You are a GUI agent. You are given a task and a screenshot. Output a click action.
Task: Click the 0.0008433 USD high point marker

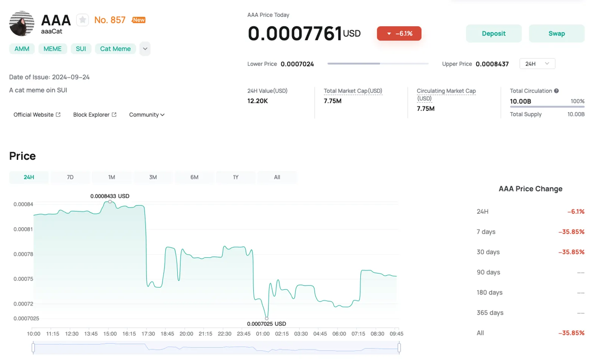tap(110, 202)
